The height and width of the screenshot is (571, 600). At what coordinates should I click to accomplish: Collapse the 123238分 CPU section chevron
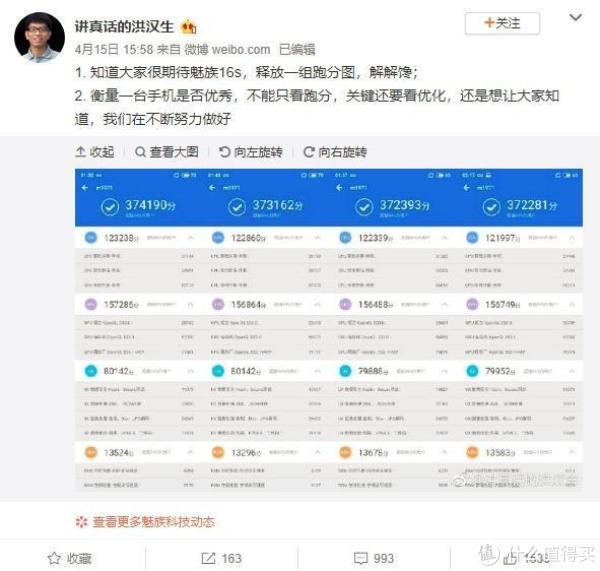pyautogui.click(x=191, y=238)
